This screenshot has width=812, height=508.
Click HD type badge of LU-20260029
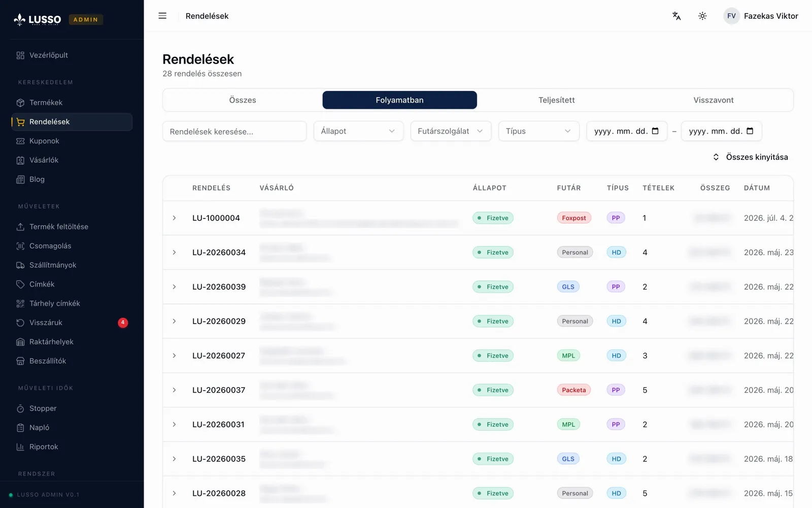coord(616,321)
